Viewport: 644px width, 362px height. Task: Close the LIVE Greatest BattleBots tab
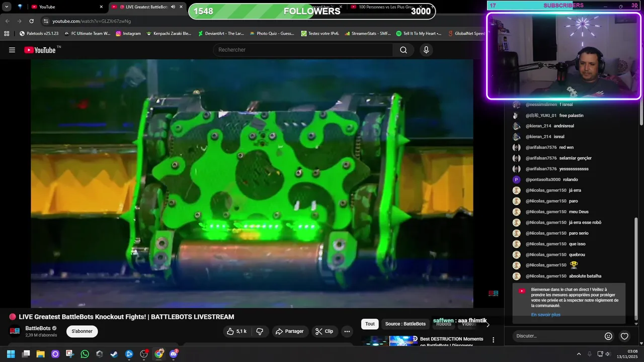pos(181,7)
